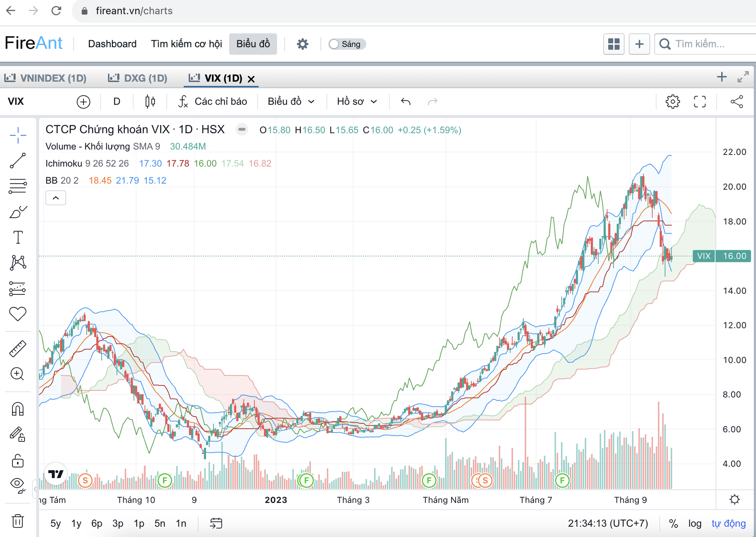Switch to the DXG (1D) tab
Image resolution: width=756 pixels, height=537 pixels.
[138, 78]
